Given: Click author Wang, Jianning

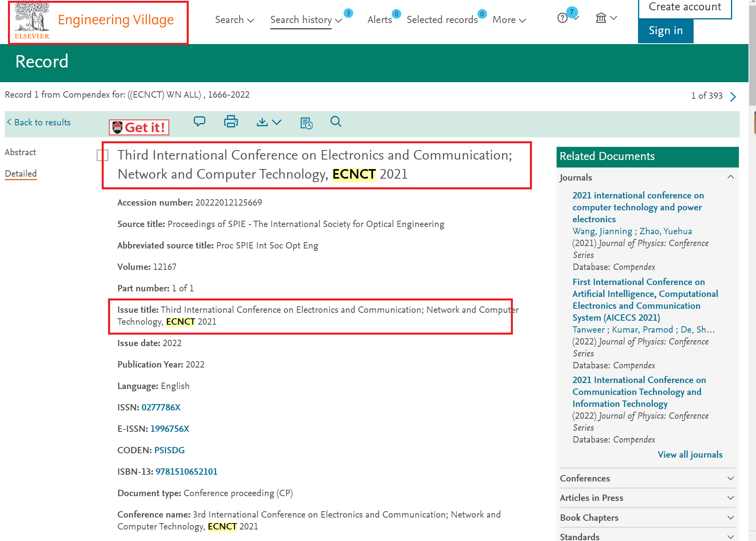Looking at the screenshot, I should pyautogui.click(x=602, y=231).
